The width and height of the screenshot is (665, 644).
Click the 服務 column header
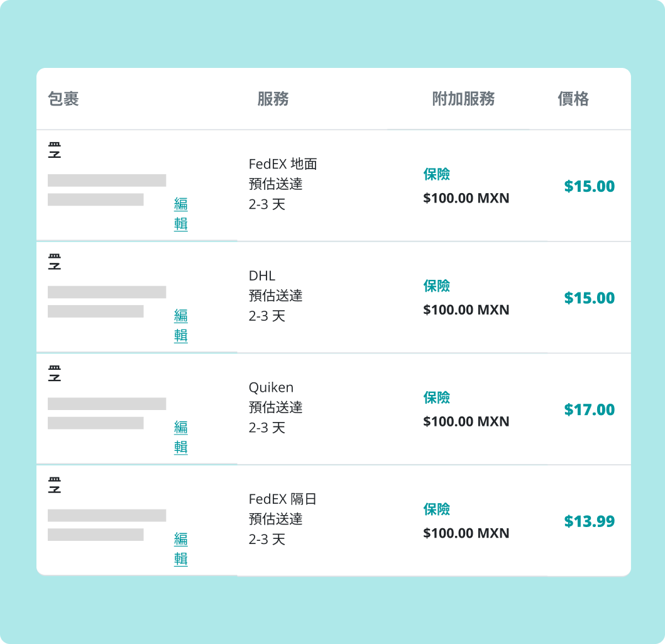(273, 99)
